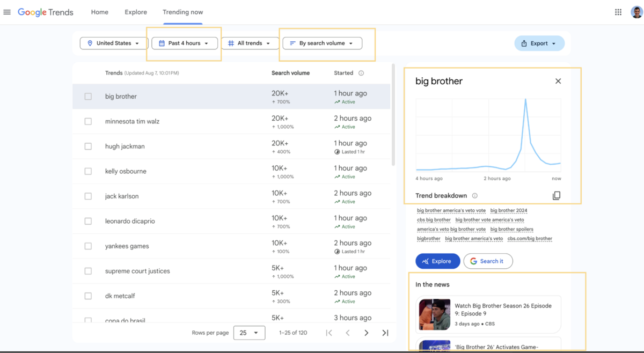The width and height of the screenshot is (644, 353).
Task: Copy the trend breakdown with the copy icon
Action: (x=557, y=196)
